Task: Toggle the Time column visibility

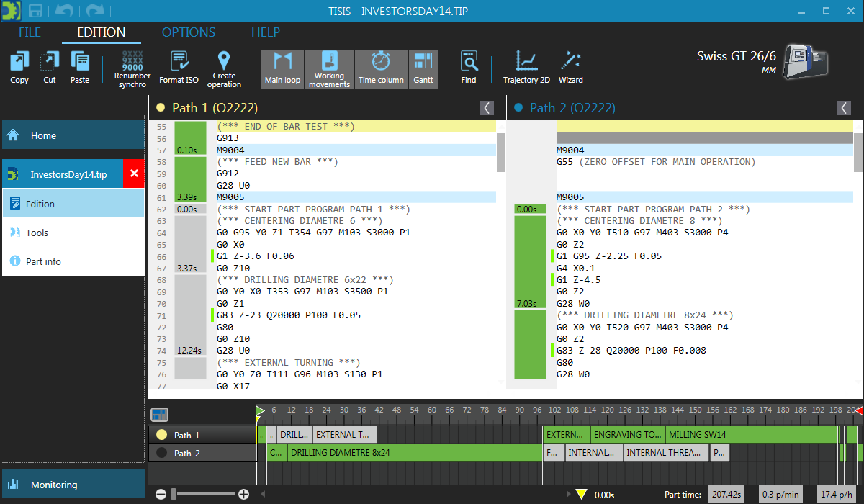Action: [381, 69]
